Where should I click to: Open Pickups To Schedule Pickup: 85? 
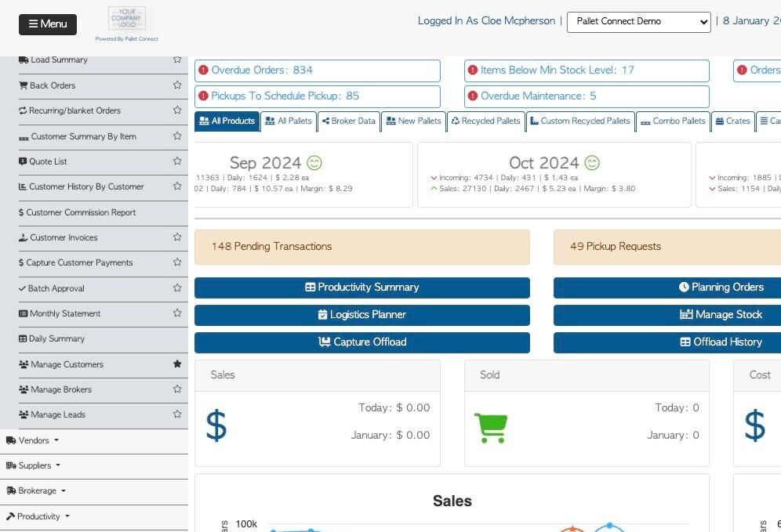tap(318, 96)
